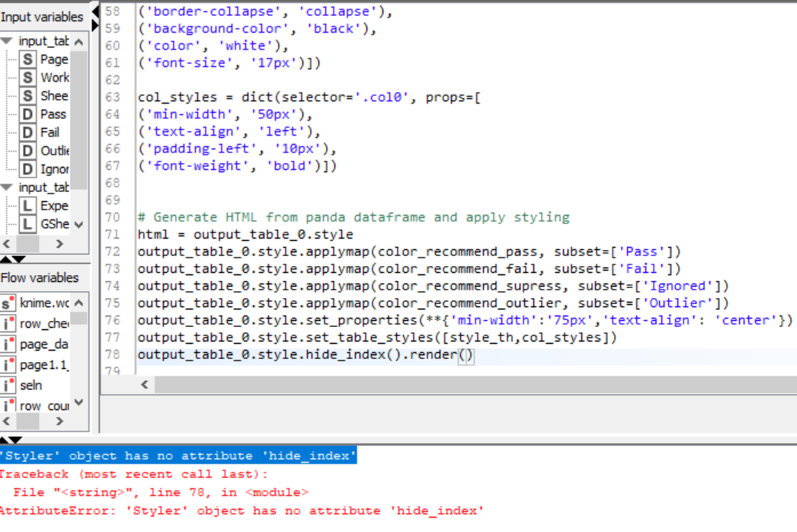Image resolution: width=797 pixels, height=532 pixels.
Task: Click the divider arrows above the error console
Action: (11, 440)
